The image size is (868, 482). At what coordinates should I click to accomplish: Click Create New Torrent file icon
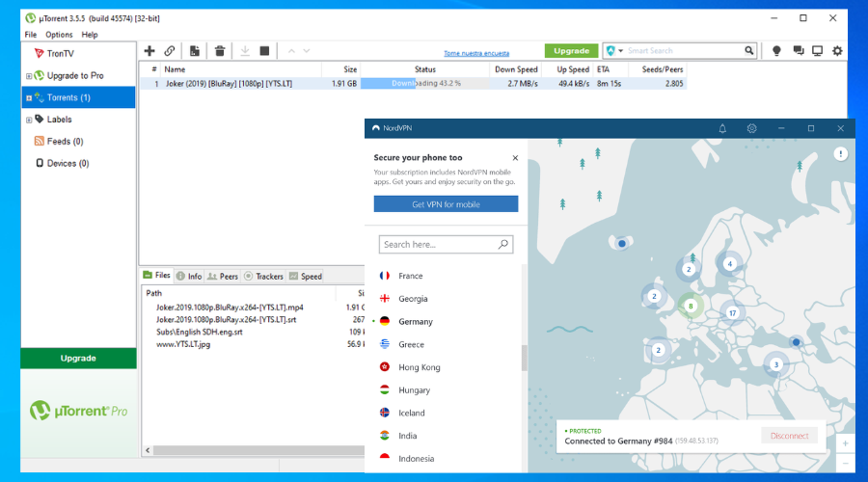click(194, 51)
